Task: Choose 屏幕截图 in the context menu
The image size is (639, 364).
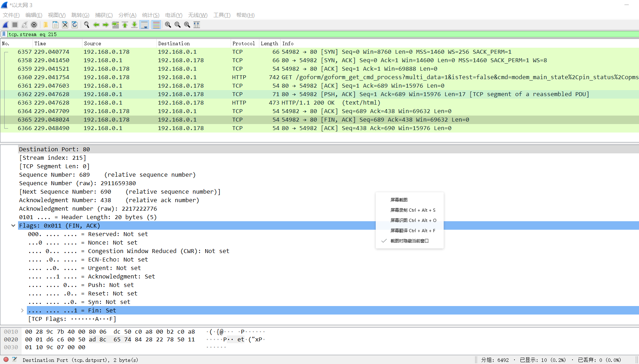Action: (x=409, y=200)
